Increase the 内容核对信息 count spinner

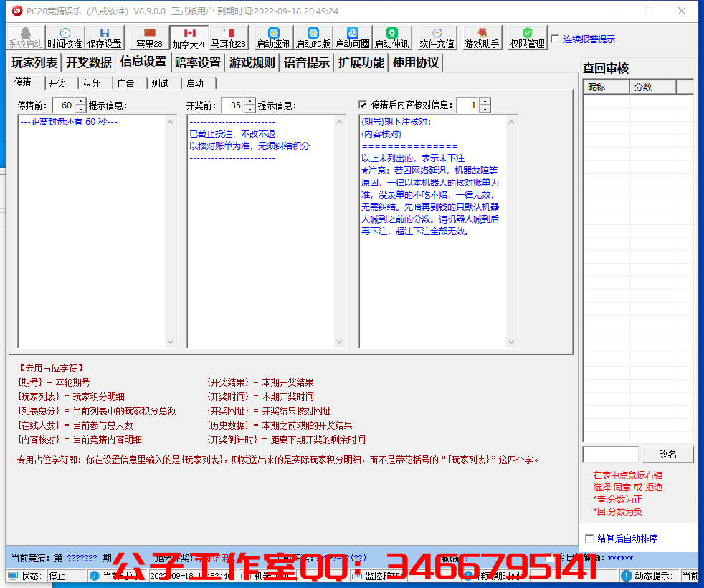pyautogui.click(x=485, y=102)
